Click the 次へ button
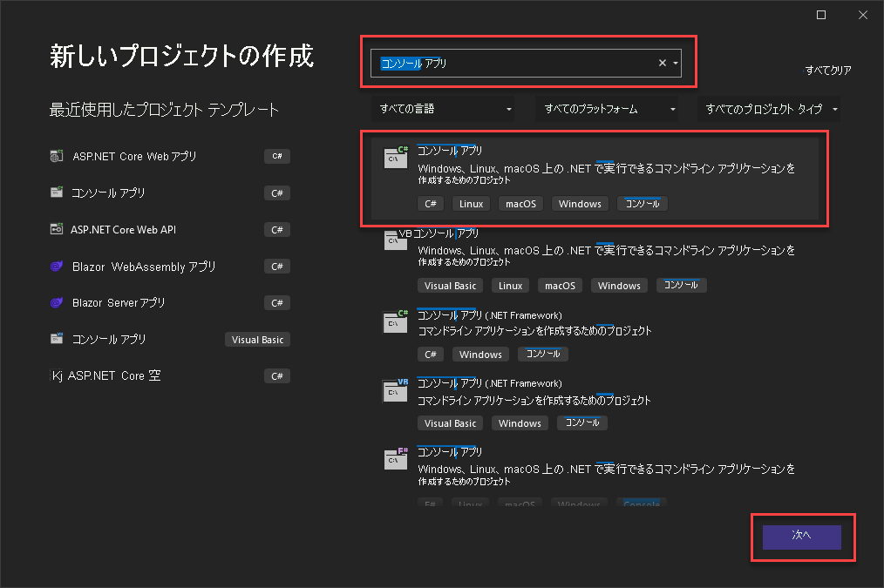This screenshot has height=588, width=884. pos(801,537)
